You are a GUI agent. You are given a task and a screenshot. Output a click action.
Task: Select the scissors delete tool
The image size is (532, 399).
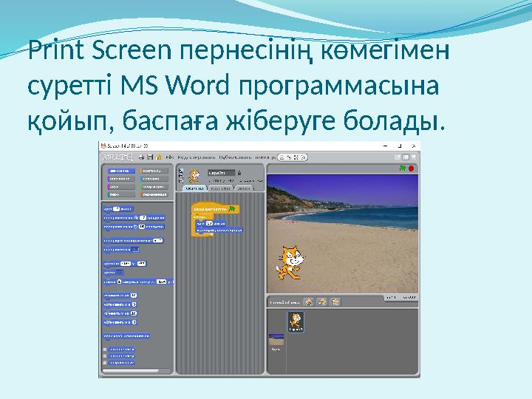[289, 157]
